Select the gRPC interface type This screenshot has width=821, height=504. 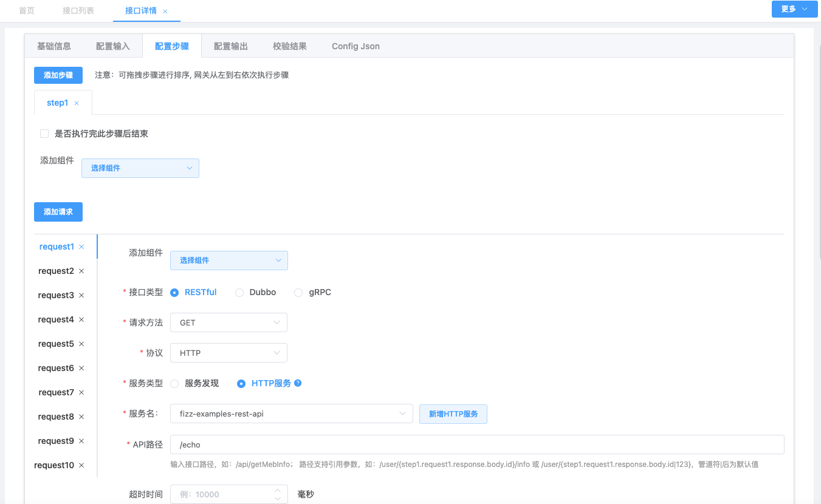(298, 292)
